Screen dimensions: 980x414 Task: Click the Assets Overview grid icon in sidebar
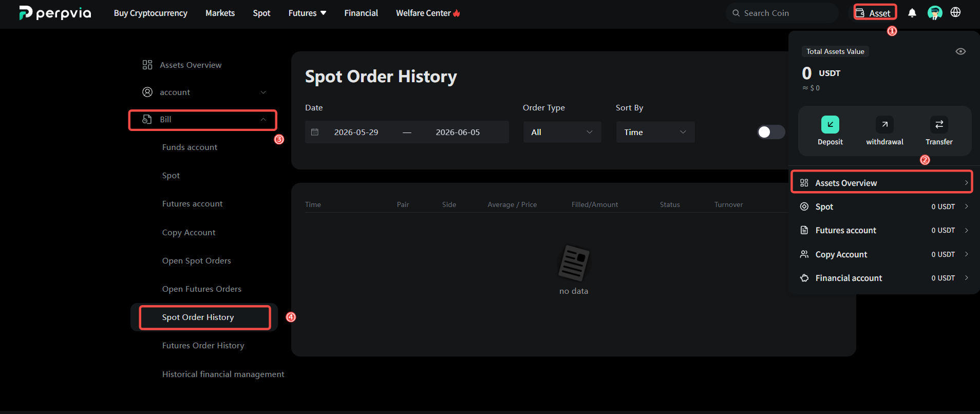pos(147,65)
